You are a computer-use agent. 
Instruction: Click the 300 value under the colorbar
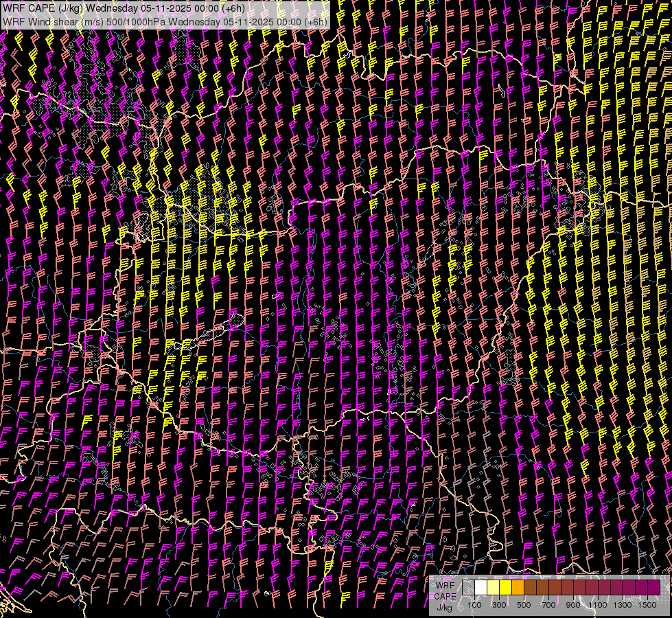pyautogui.click(x=499, y=605)
